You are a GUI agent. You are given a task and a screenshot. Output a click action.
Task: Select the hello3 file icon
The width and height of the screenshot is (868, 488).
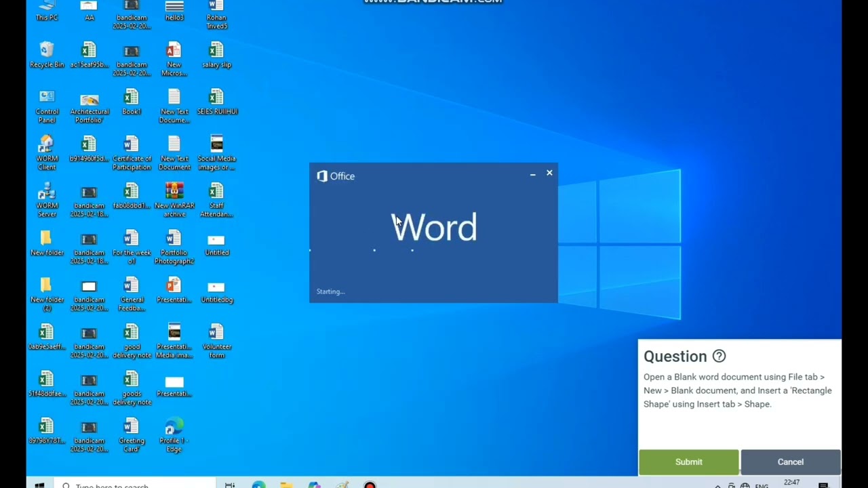tap(174, 10)
